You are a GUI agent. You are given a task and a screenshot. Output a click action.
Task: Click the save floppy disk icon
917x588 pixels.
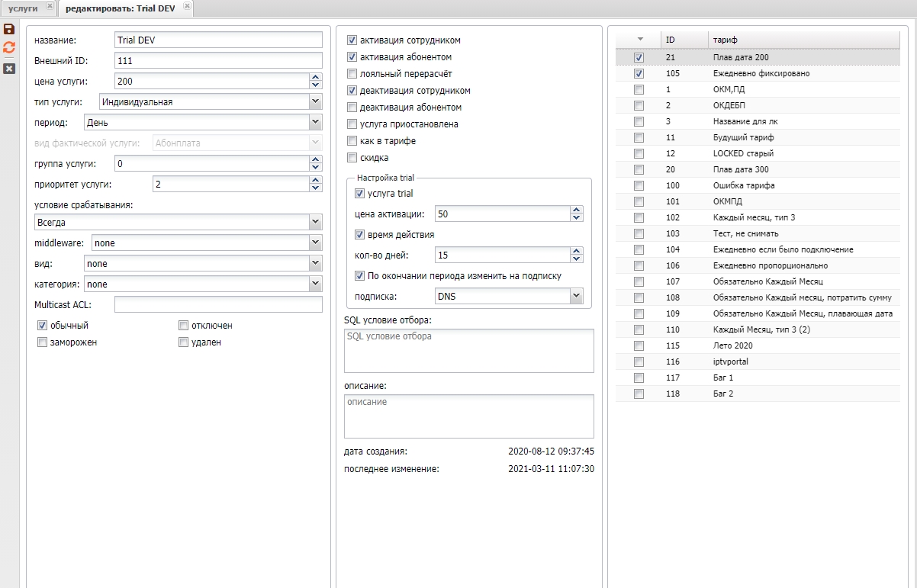click(x=9, y=30)
